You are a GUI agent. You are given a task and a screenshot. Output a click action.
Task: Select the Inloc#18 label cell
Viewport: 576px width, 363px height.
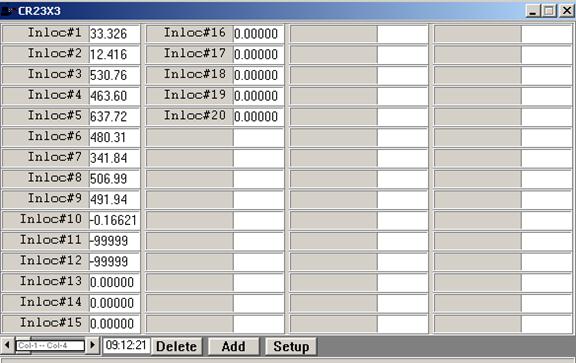tap(190, 75)
